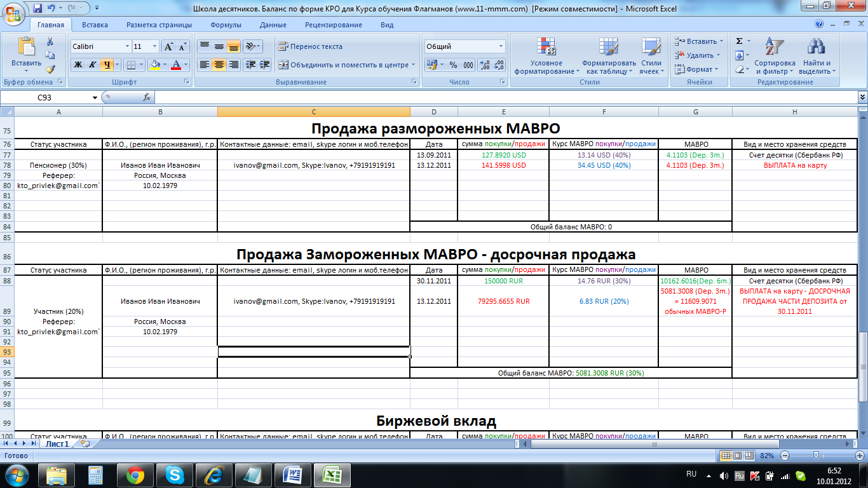Screen dimensions: 868x488
Task: Open Найти и выделить binoculars tool
Action: click(815, 56)
